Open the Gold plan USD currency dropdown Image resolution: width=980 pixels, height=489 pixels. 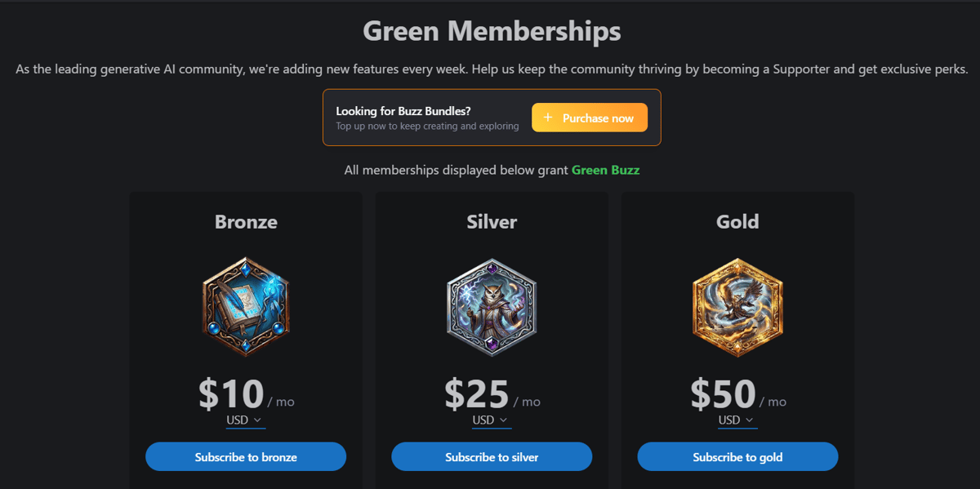click(737, 420)
